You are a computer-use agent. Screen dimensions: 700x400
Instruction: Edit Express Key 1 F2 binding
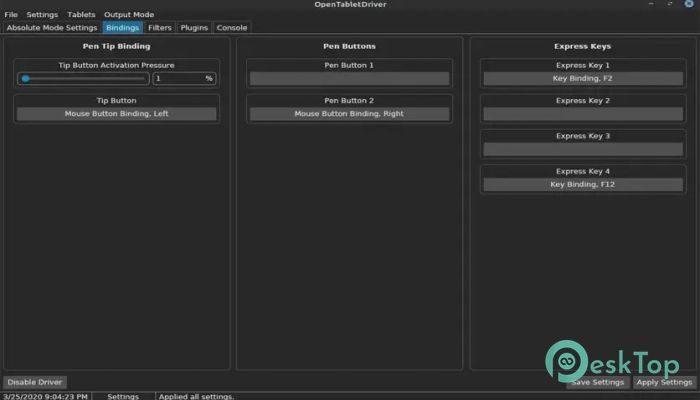[583, 79]
